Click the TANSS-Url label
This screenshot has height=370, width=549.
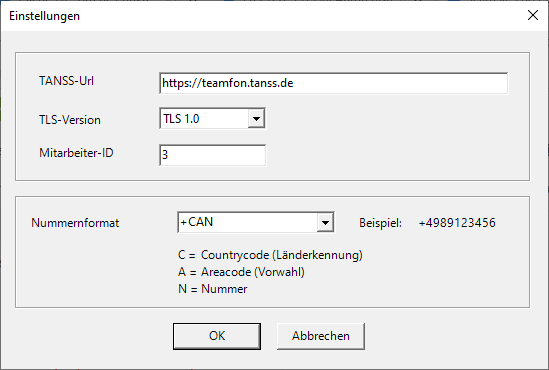66,81
